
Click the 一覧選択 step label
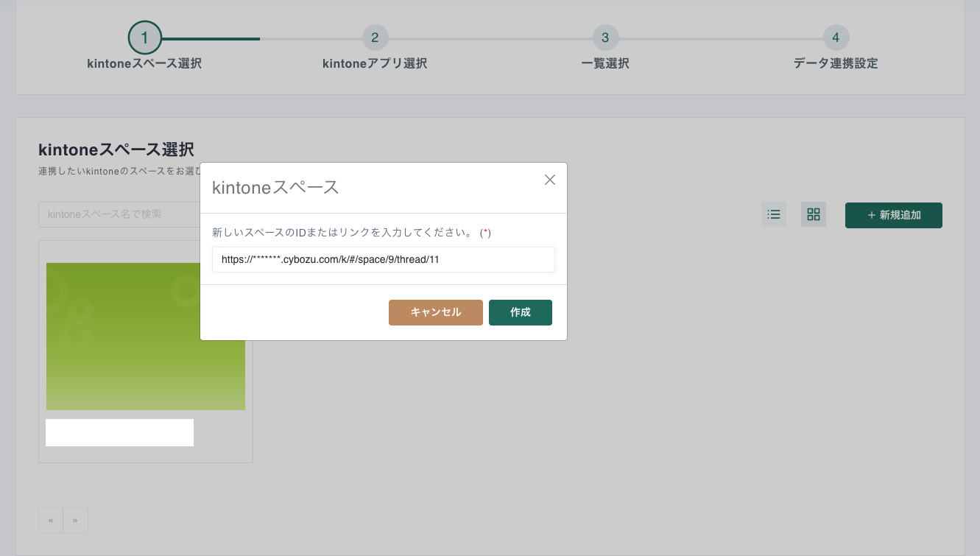tap(605, 63)
